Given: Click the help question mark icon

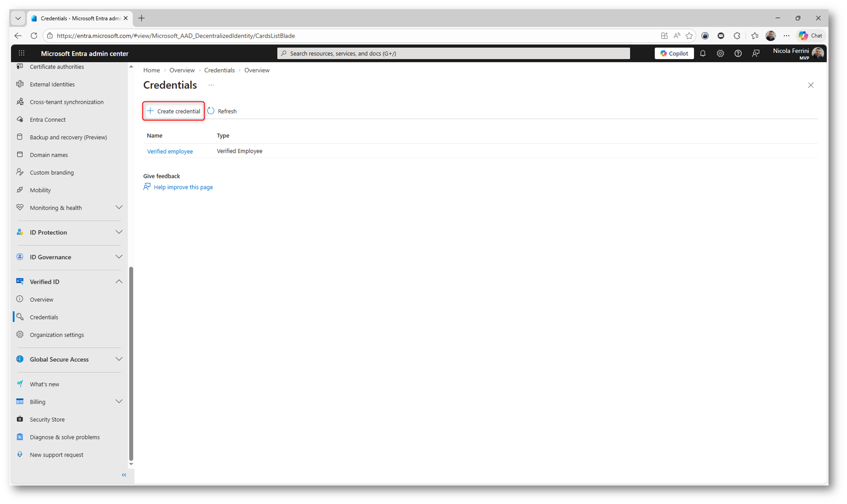Looking at the screenshot, I should 738,53.
